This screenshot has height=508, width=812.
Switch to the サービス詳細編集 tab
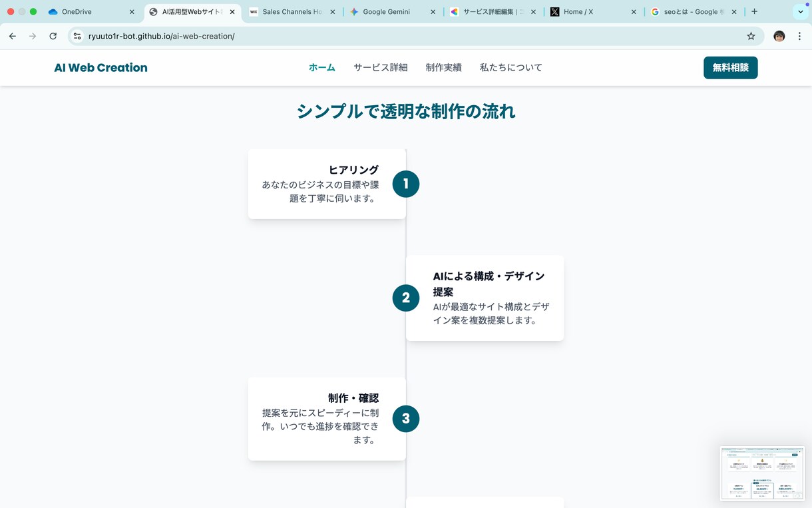tap(493, 11)
